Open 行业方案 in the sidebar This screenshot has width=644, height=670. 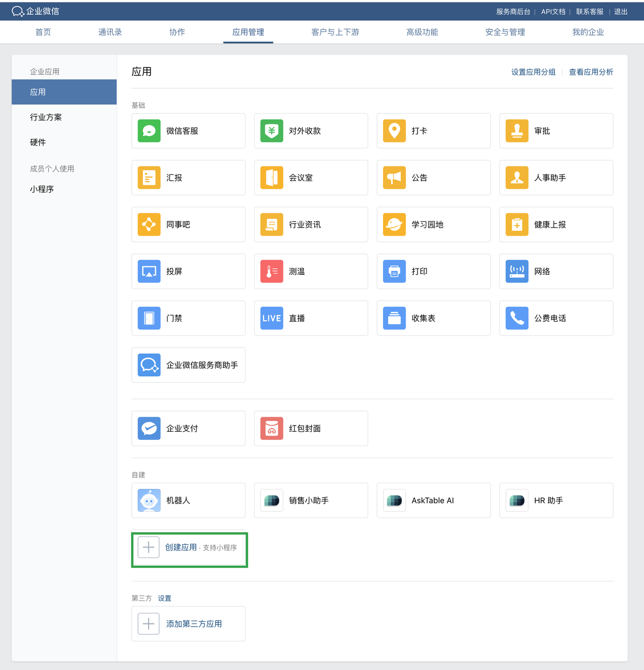coord(46,117)
